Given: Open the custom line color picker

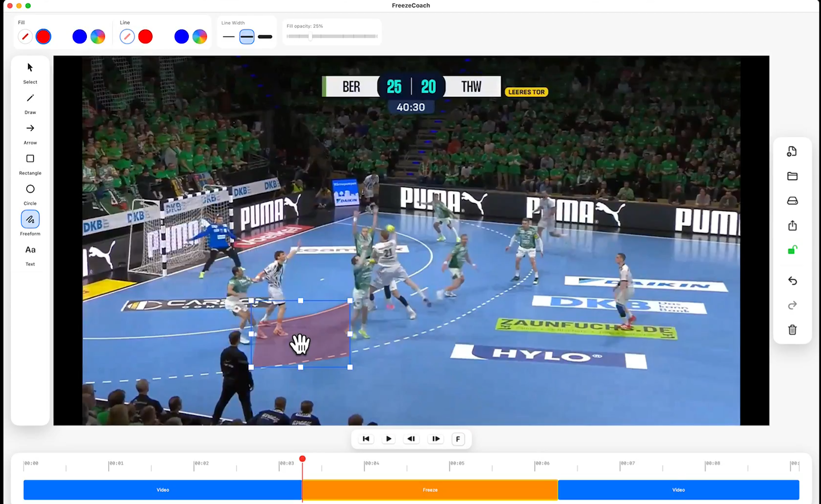Looking at the screenshot, I should (x=200, y=37).
